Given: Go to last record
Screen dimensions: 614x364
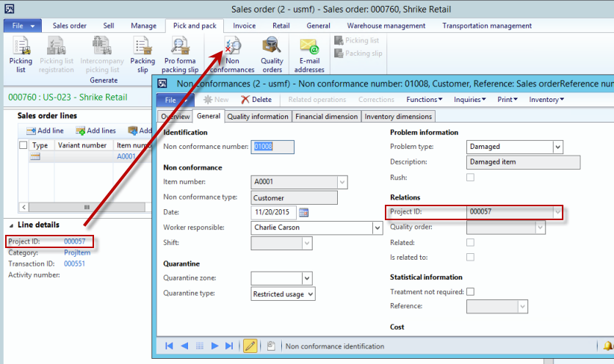Looking at the screenshot, I should [229, 346].
